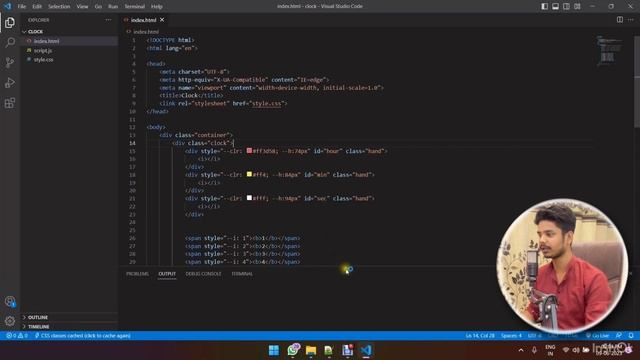This screenshot has width=640, height=360.
Task: Open Source Control view
Action: [x=10, y=62]
